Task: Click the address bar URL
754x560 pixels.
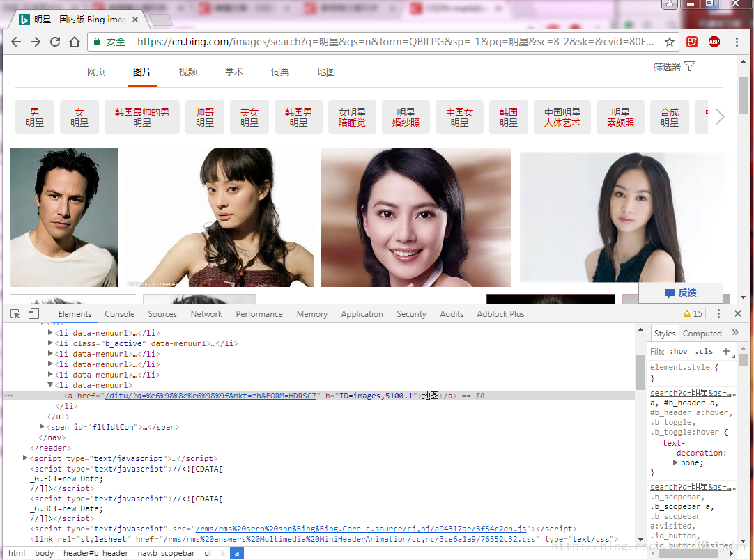Action: [x=395, y=42]
